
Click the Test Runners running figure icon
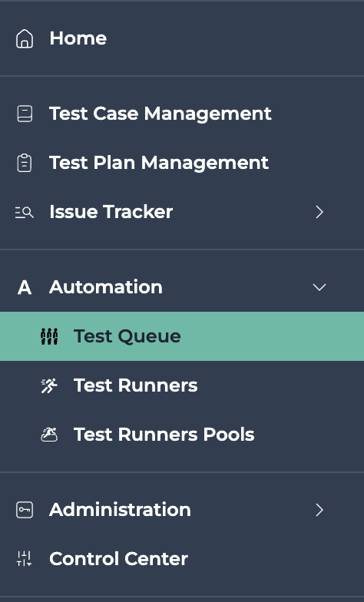coord(49,385)
